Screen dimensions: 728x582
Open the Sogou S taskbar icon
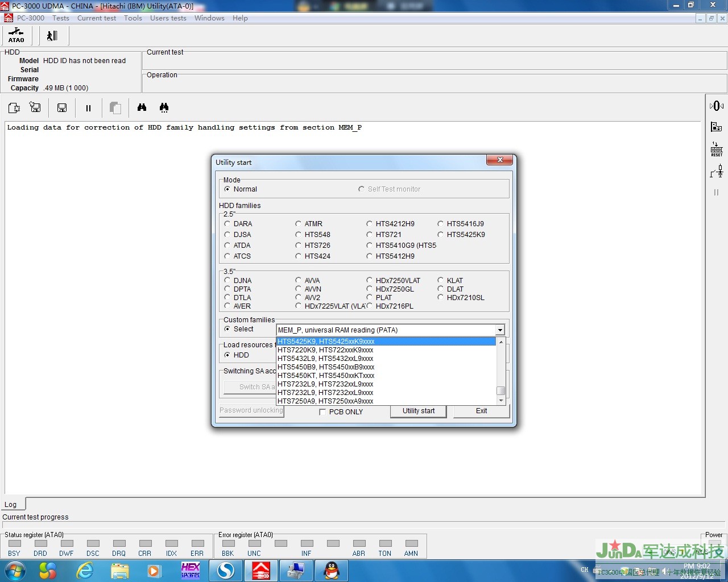pos(226,571)
